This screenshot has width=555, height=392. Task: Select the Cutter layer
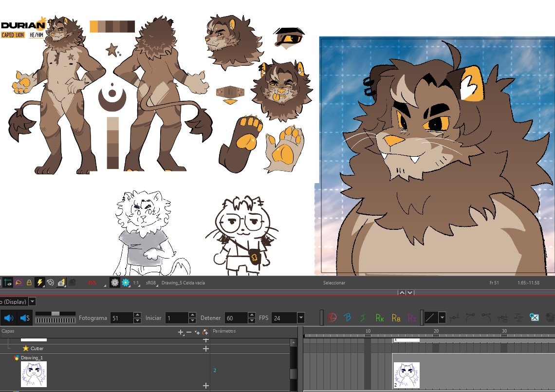click(37, 349)
